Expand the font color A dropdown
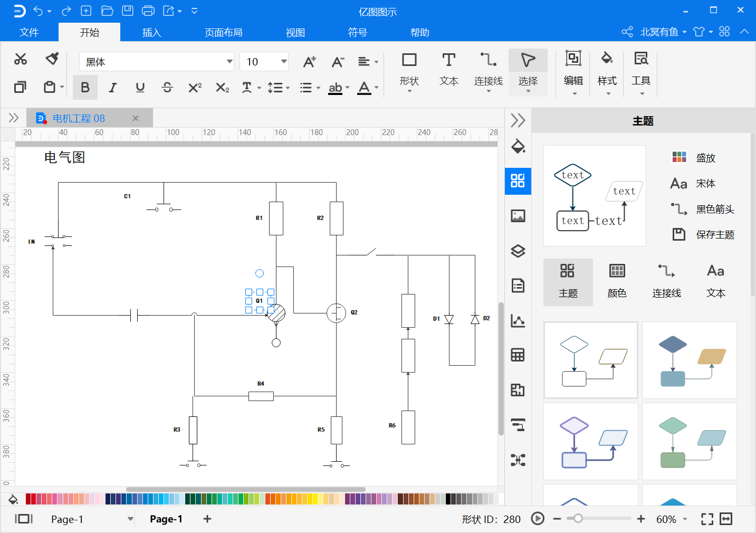This screenshot has height=533, width=756. point(376,88)
